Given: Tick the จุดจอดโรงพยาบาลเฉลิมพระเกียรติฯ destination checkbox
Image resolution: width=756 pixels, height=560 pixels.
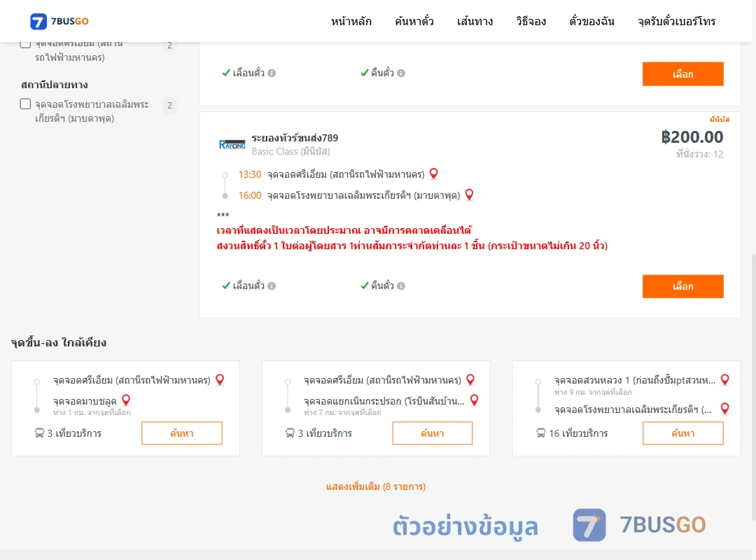Looking at the screenshot, I should (x=26, y=104).
